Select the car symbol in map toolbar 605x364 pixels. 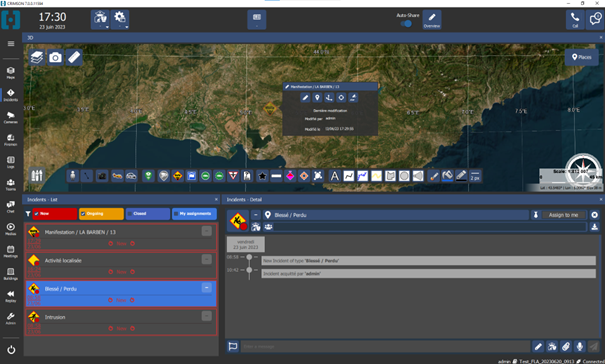point(131,176)
